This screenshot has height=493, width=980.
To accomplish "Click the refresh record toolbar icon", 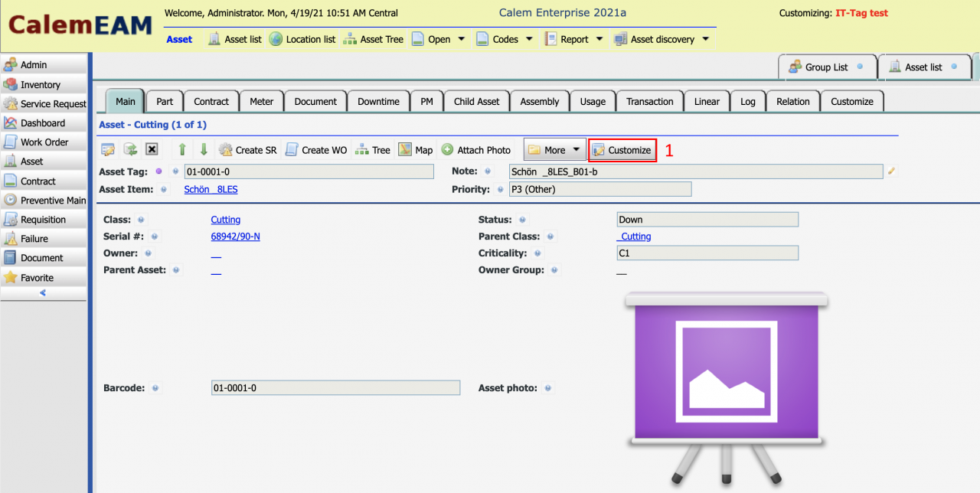I will click(130, 150).
